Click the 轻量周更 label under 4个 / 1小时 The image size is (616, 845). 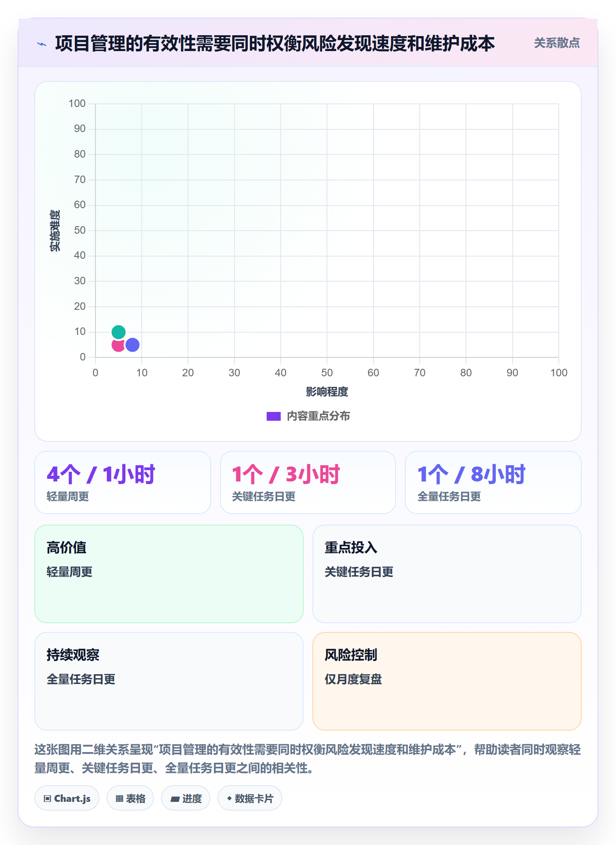tap(68, 496)
